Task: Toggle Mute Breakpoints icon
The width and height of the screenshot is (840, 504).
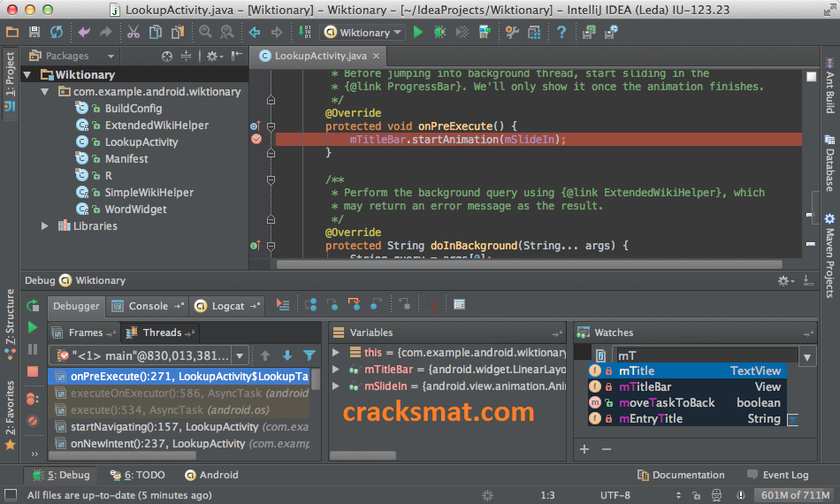Action: coord(33,421)
